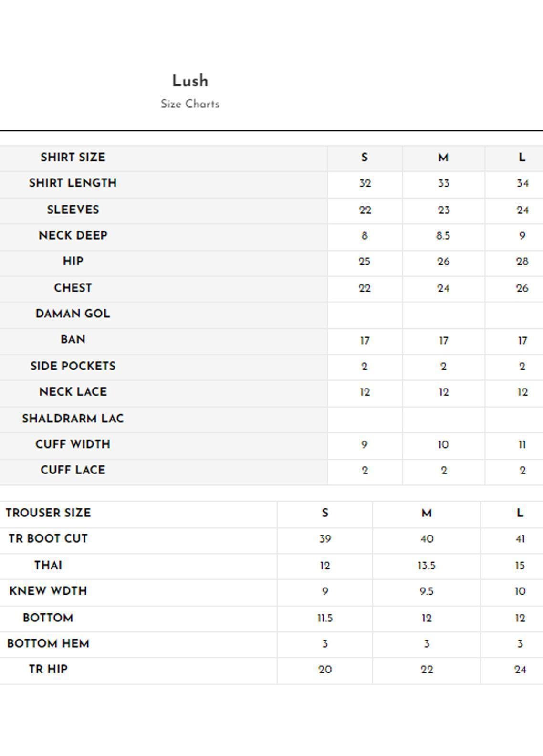This screenshot has width=543, height=756.
Task: Select the SHALDRARM LAC row label
Action: 73,419
